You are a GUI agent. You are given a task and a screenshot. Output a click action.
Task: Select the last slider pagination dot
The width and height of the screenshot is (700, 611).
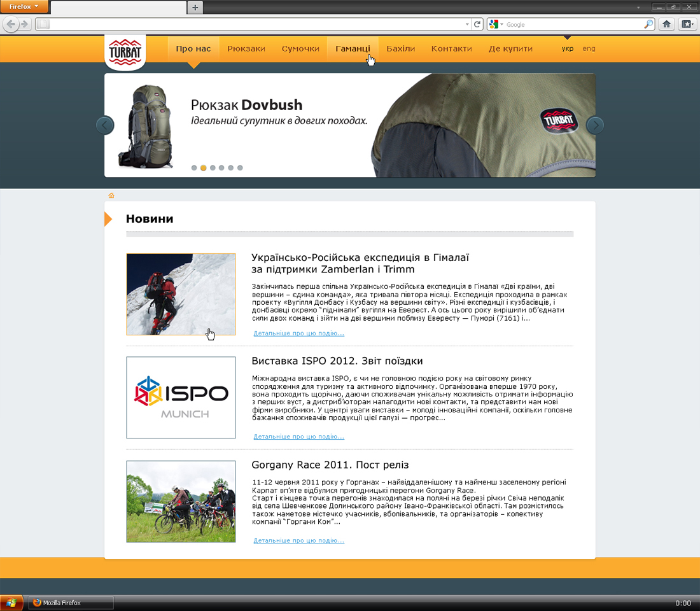(240, 168)
